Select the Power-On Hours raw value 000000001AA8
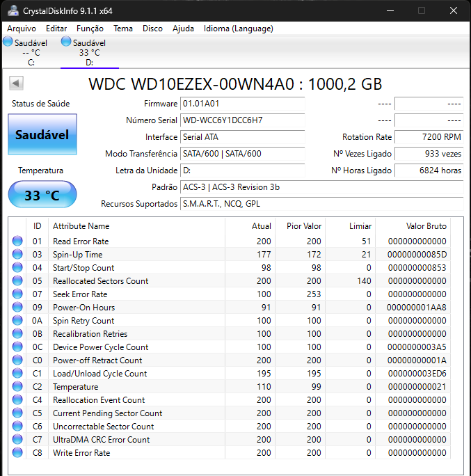Image resolution: width=471 pixels, height=476 pixels. coord(417,308)
